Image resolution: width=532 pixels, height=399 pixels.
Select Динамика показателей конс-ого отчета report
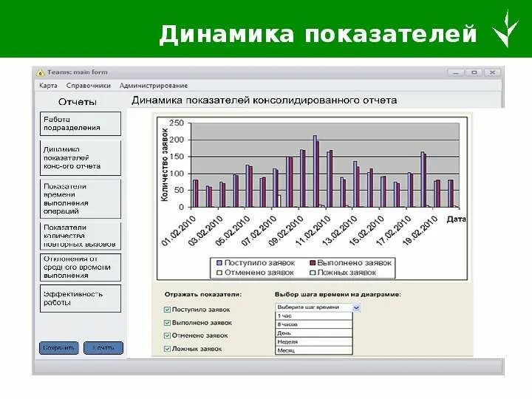pos(81,158)
